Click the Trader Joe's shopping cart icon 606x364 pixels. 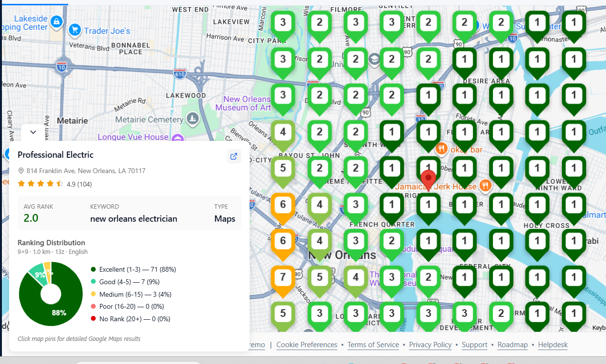pos(75,30)
